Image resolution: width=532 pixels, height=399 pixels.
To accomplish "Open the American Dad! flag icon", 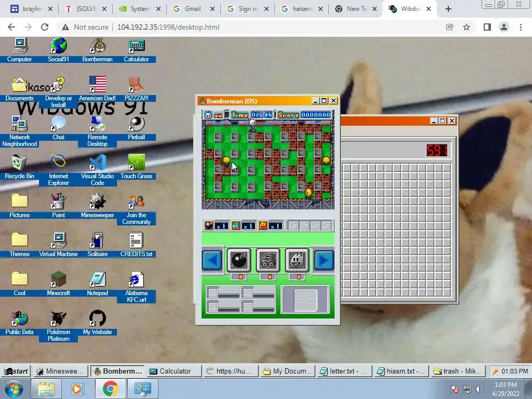I will pos(97,85).
